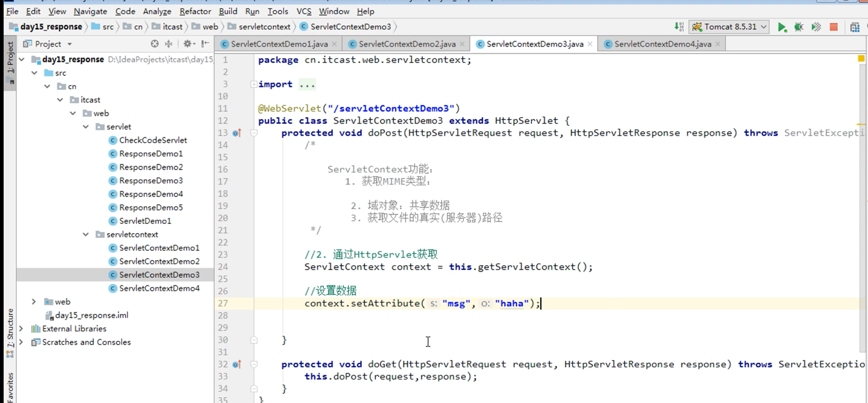Click the green Run button

781,27
